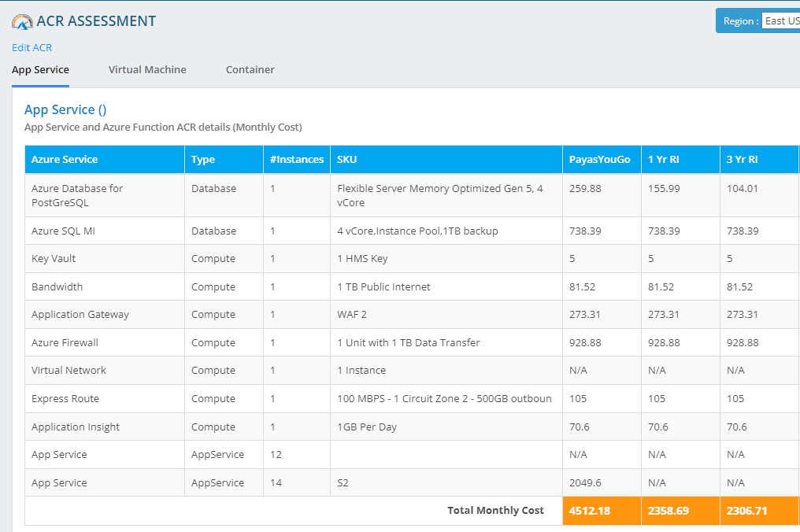
Task: Click the PayasYouGo column header
Action: click(x=602, y=160)
